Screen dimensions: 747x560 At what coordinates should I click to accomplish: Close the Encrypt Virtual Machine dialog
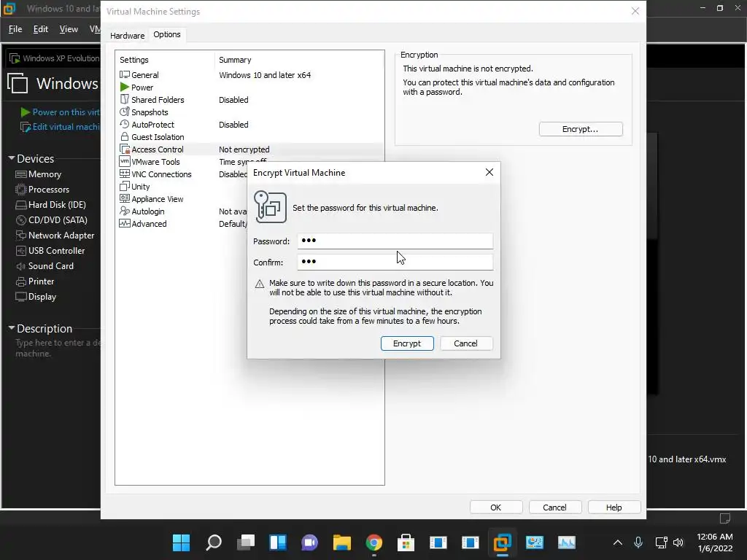(489, 172)
